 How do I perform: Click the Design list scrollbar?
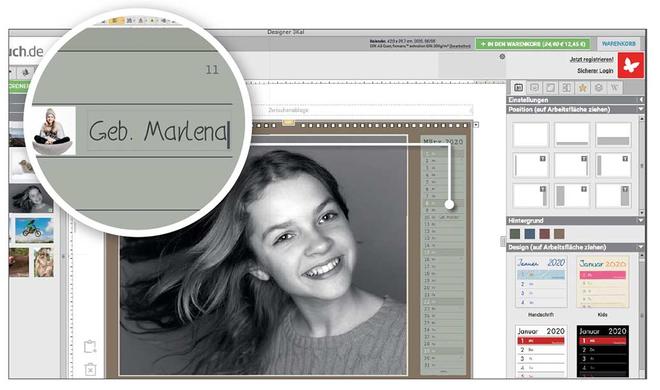click(641, 316)
